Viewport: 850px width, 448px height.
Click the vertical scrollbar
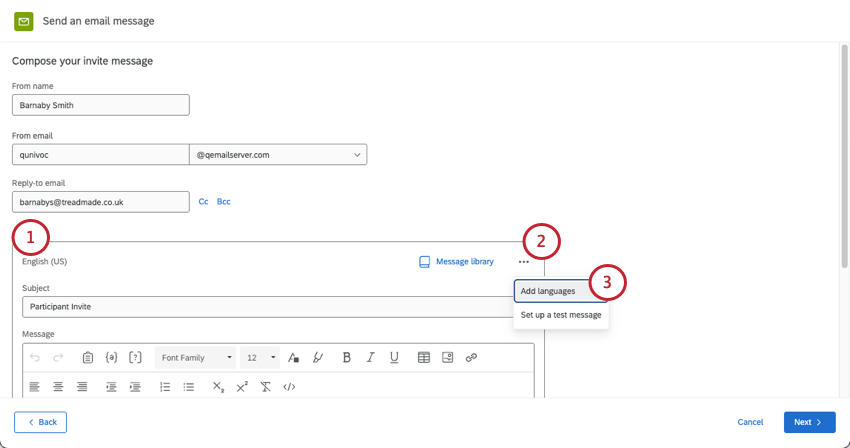[845, 156]
